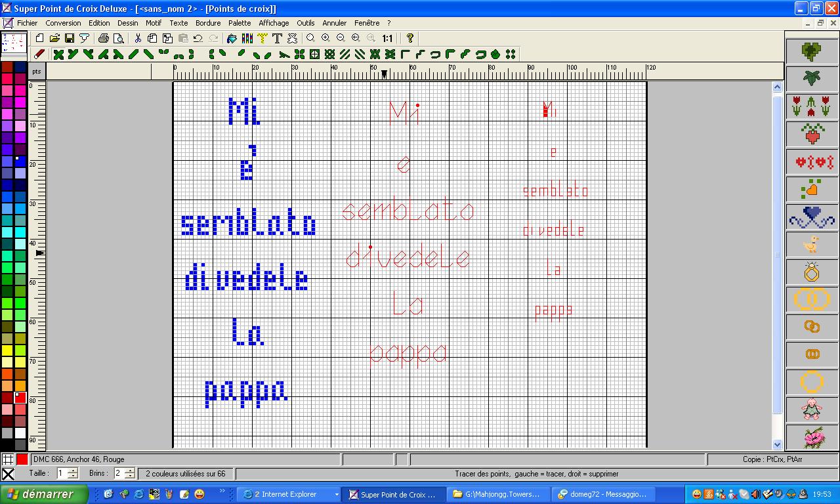
Task: Open the contextual help question mark tool
Action: 409,38
